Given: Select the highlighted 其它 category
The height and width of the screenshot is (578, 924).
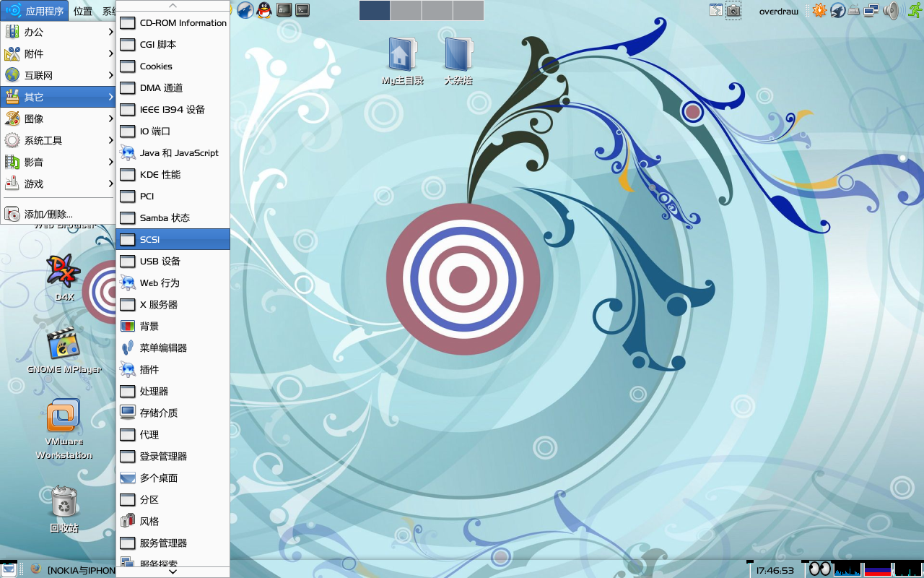Looking at the screenshot, I should (x=58, y=97).
